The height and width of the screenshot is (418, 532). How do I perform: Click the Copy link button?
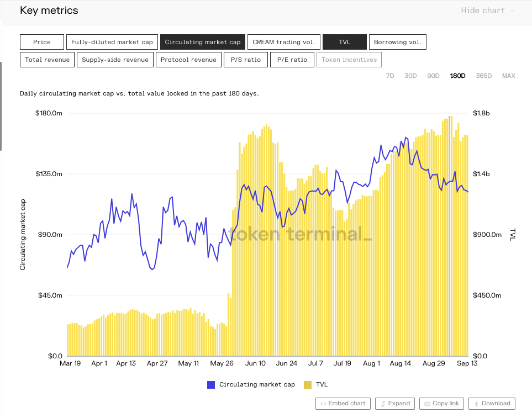441,404
